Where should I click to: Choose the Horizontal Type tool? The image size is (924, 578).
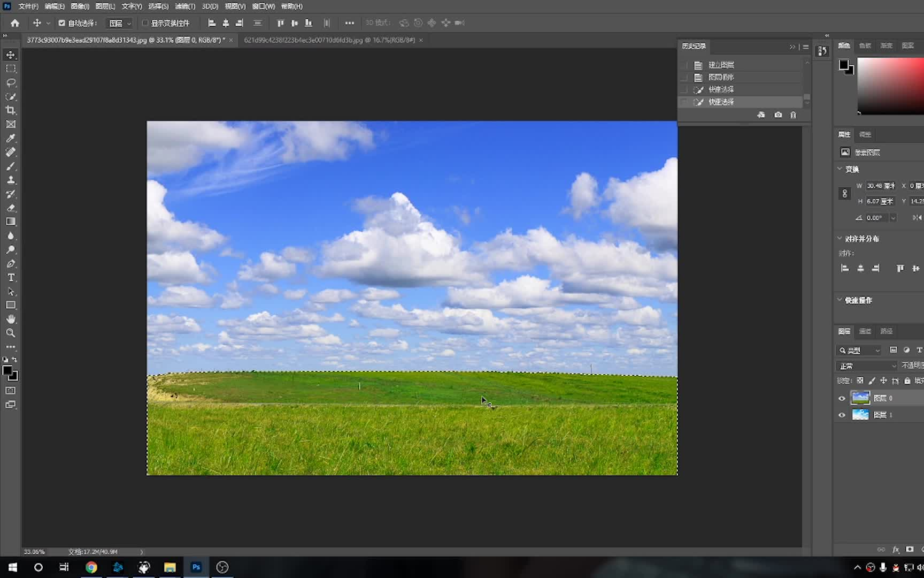click(x=11, y=278)
